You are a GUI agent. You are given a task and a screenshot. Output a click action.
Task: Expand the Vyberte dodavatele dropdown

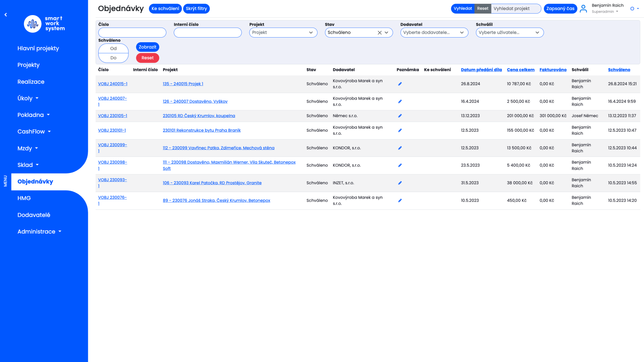(434, 33)
